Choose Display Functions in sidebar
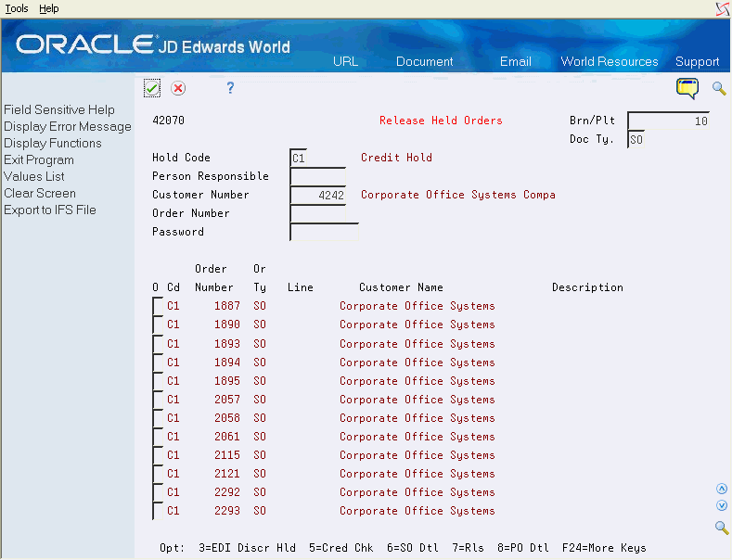Viewport: 732px width, 560px height. pyautogui.click(x=53, y=144)
